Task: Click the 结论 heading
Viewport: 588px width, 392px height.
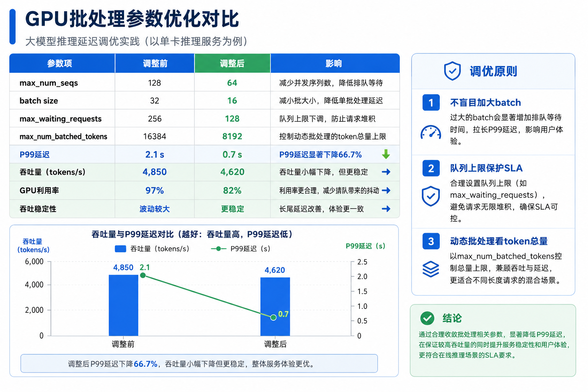Action: coord(452,318)
